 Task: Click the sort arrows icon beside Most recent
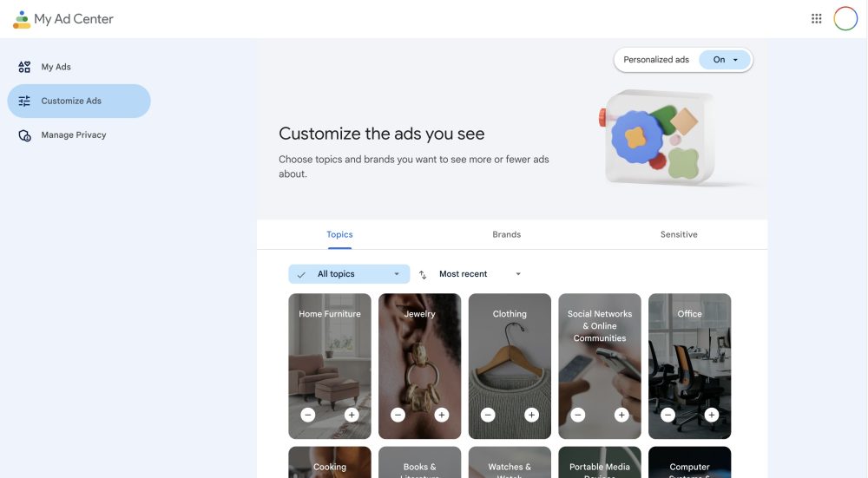click(423, 274)
